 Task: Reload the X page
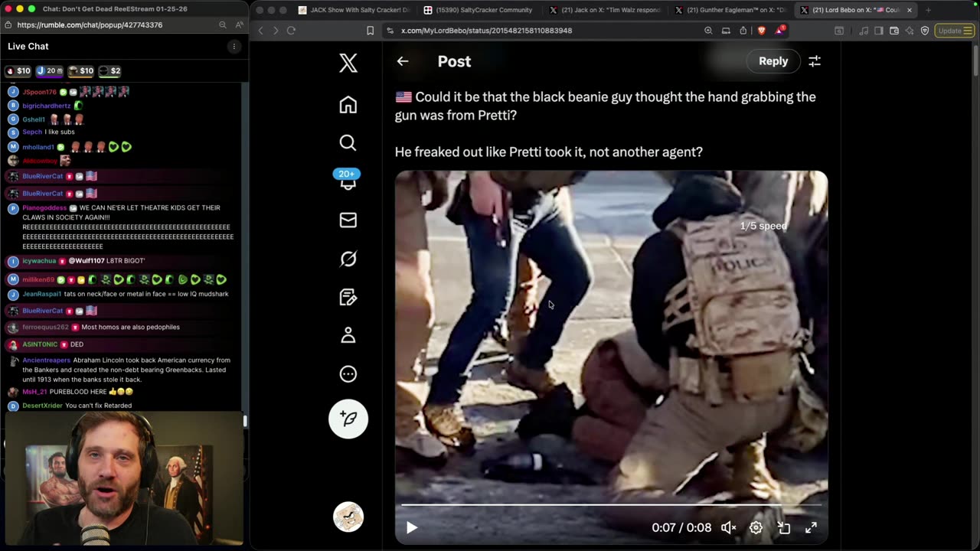click(x=291, y=31)
